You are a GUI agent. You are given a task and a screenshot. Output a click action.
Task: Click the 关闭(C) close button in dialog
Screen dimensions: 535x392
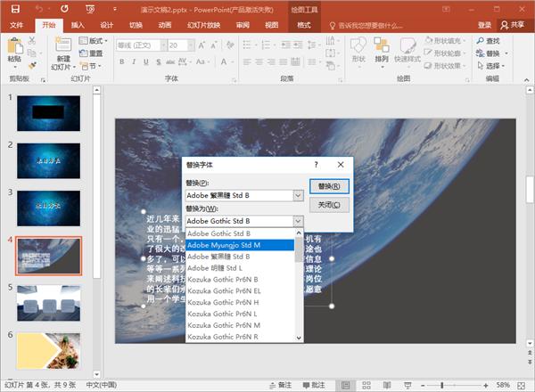pos(329,205)
